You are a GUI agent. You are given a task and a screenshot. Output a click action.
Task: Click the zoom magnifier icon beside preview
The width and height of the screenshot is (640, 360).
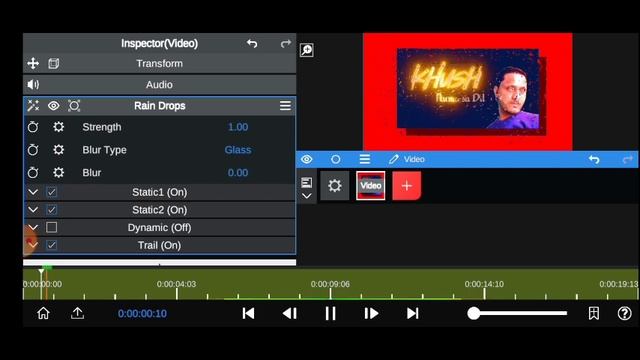(x=307, y=50)
